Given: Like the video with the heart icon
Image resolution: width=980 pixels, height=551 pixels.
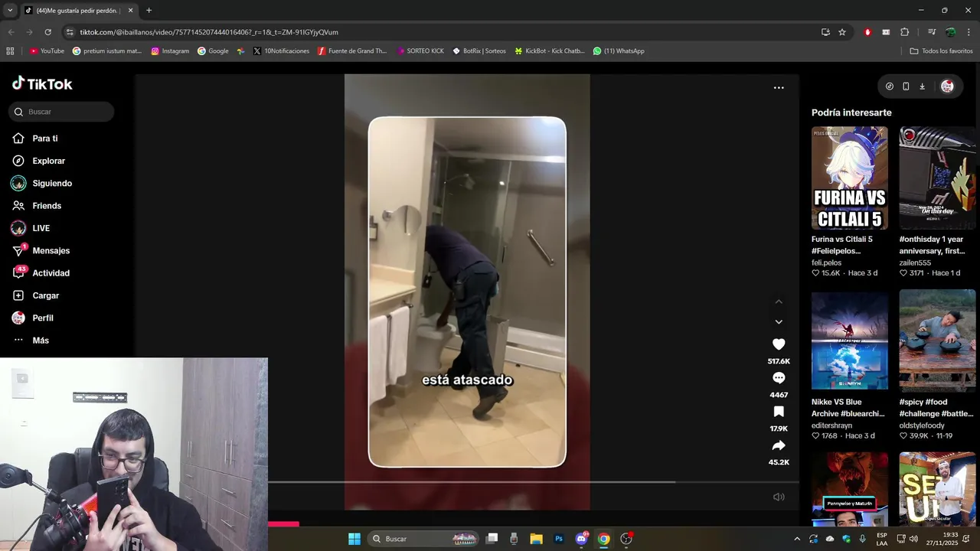Looking at the screenshot, I should [779, 344].
